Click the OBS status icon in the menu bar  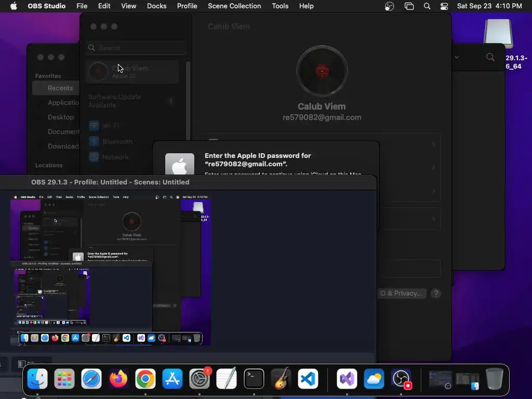(x=390, y=6)
